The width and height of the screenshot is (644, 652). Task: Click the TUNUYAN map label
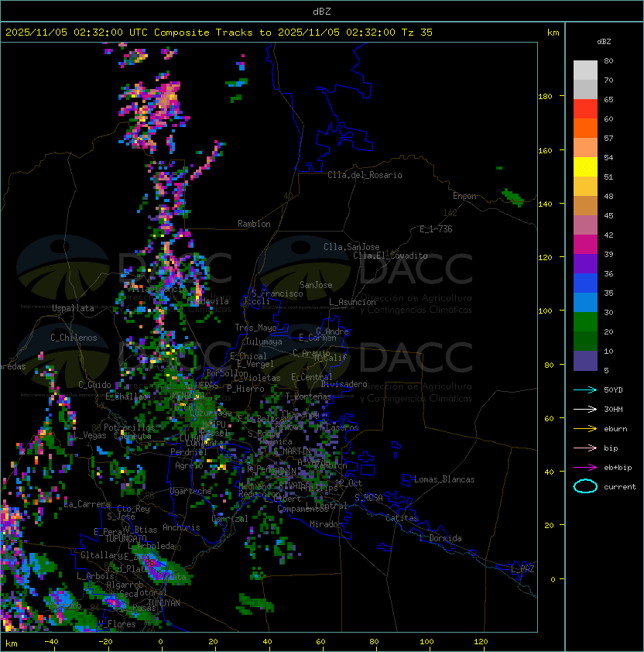[164, 603]
